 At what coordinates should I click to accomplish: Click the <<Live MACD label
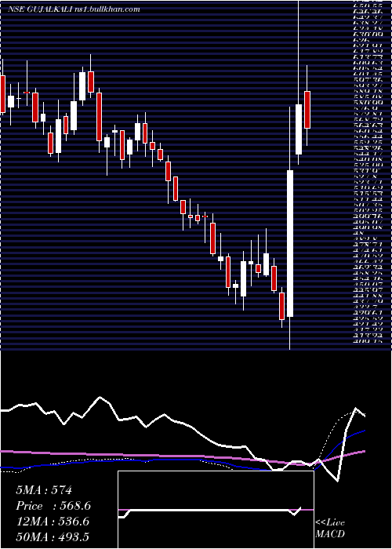click(x=330, y=529)
